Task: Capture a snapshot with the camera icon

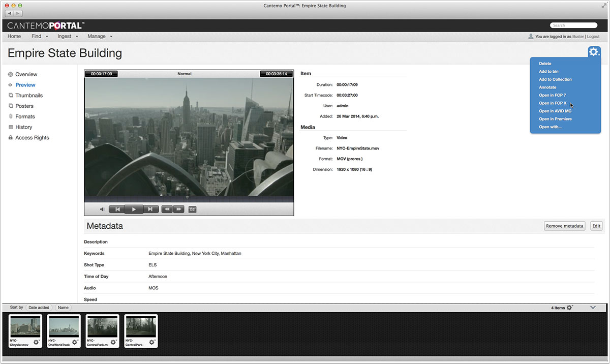Action: pyautogui.click(x=192, y=209)
